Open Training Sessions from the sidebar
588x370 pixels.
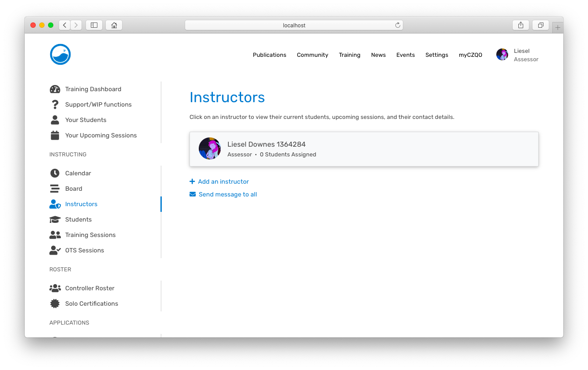pyautogui.click(x=90, y=235)
